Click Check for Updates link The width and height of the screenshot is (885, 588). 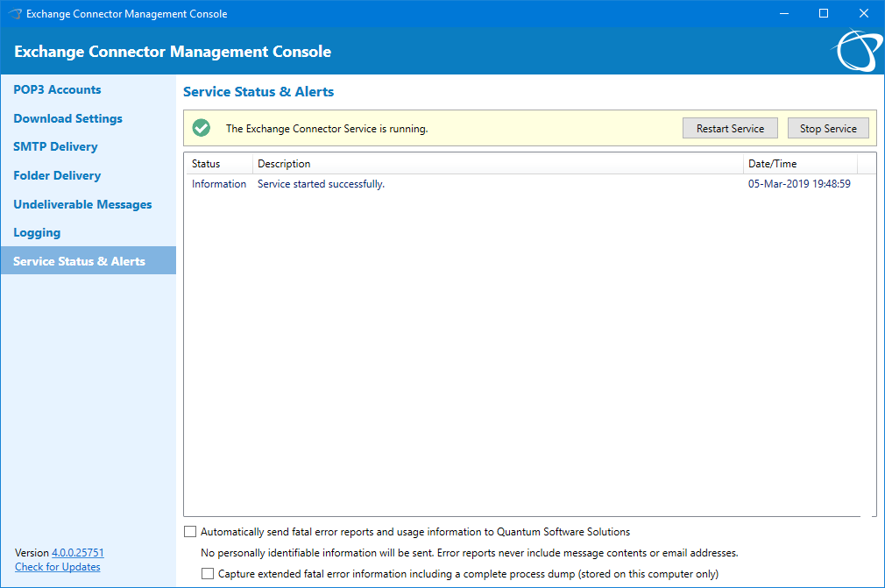click(58, 567)
